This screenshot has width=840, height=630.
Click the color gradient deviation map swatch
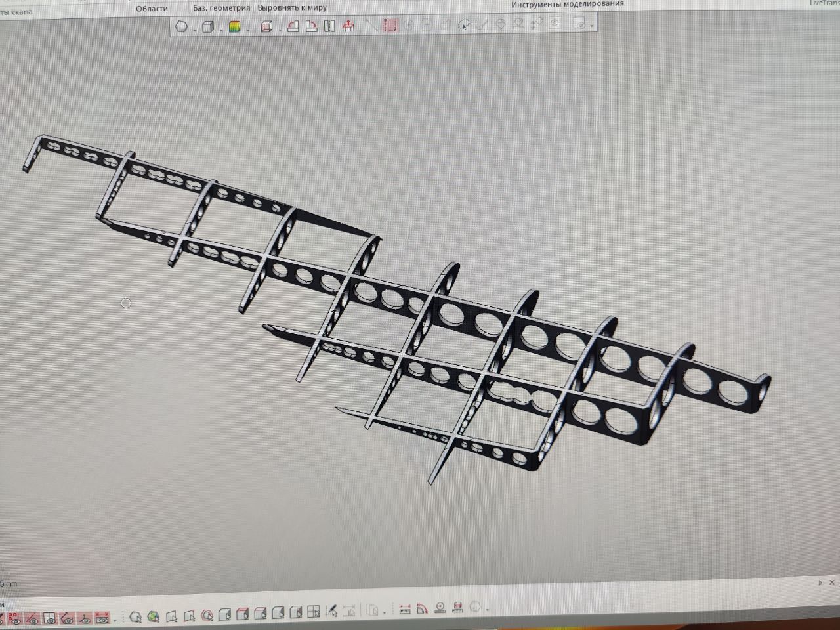[x=234, y=27]
